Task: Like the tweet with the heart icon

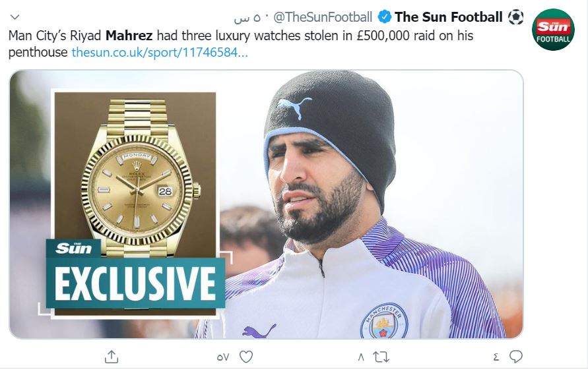Action: click(246, 357)
